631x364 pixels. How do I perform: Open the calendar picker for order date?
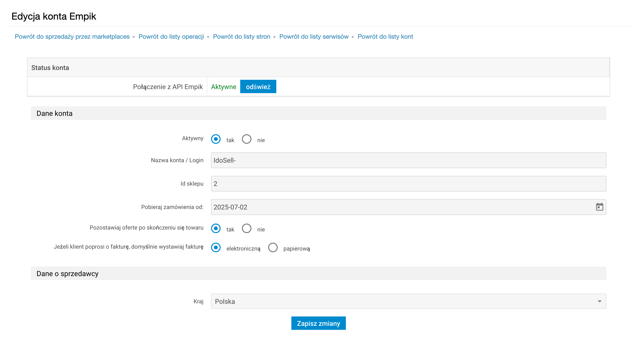pyautogui.click(x=599, y=207)
